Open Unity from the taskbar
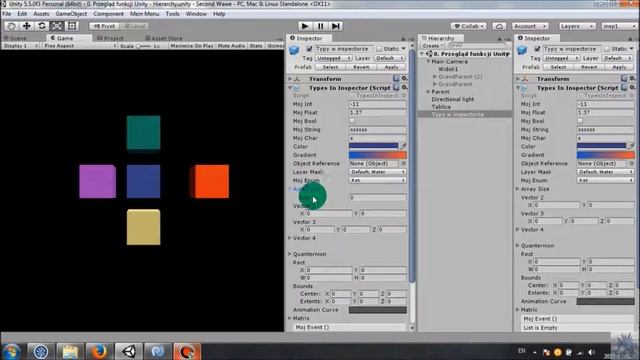640x360 pixels. tap(129, 351)
